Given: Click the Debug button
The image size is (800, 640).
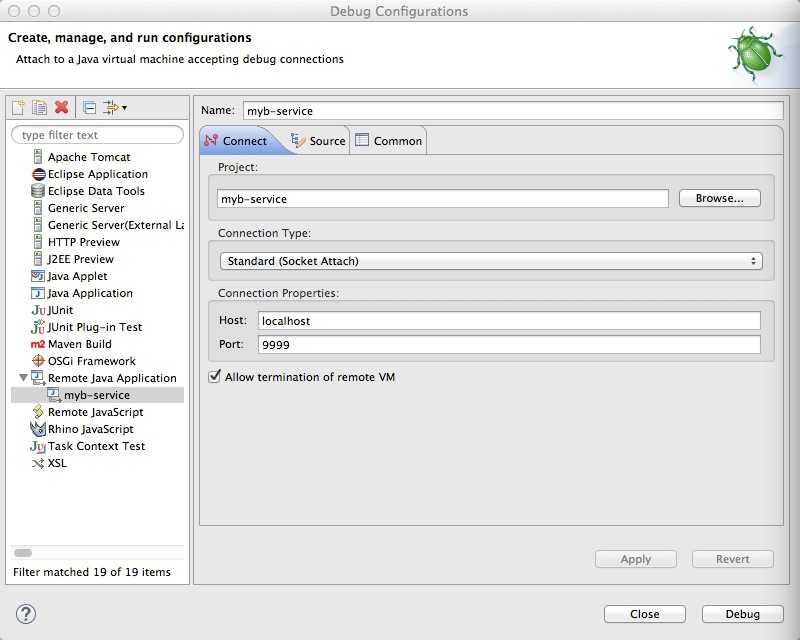Looking at the screenshot, I should [742, 614].
